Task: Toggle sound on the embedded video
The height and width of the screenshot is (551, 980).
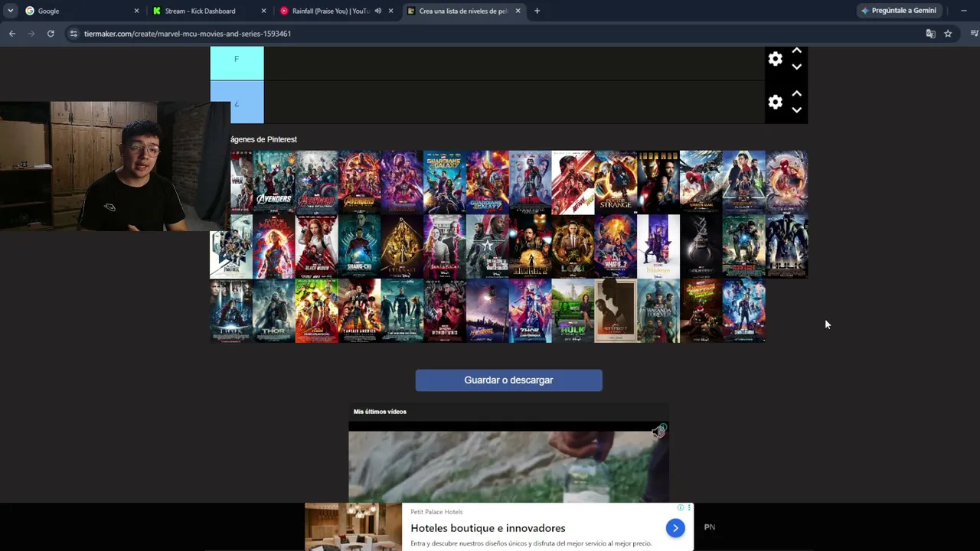Action: click(658, 432)
